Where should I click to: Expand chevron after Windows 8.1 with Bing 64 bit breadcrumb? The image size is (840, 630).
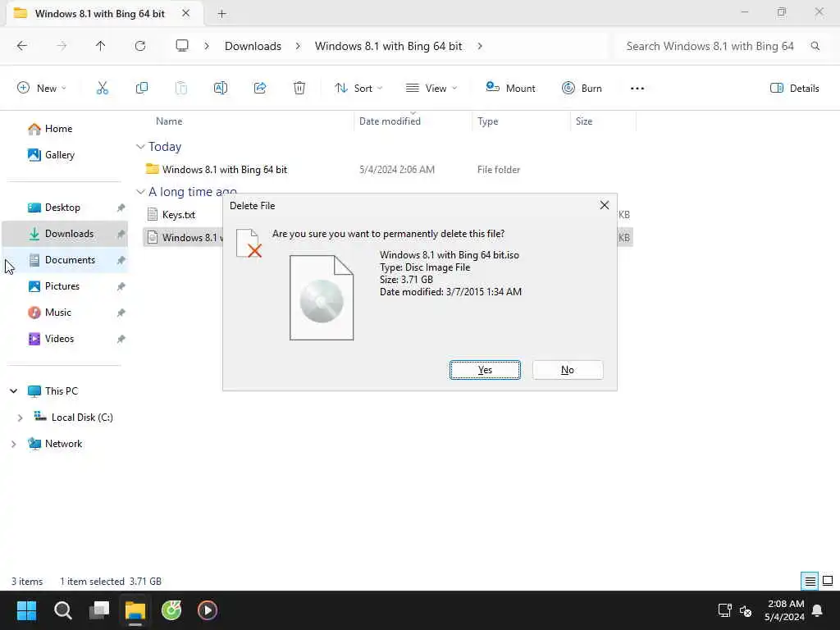(480, 46)
